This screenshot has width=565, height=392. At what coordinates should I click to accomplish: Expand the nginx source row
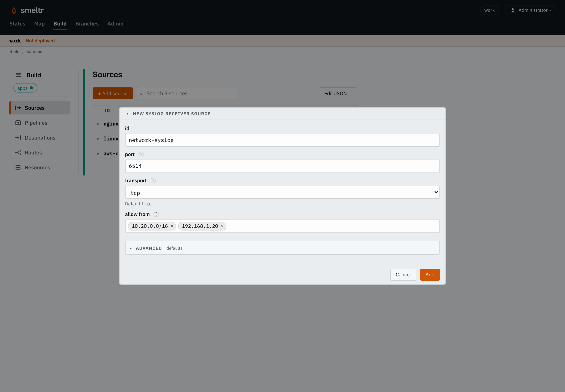(x=98, y=124)
